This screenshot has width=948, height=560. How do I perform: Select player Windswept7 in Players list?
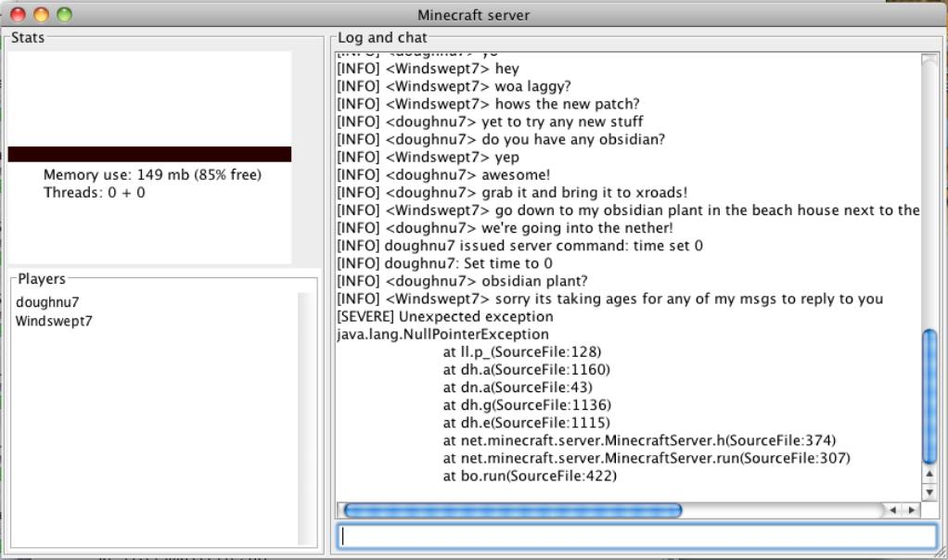coord(54,321)
